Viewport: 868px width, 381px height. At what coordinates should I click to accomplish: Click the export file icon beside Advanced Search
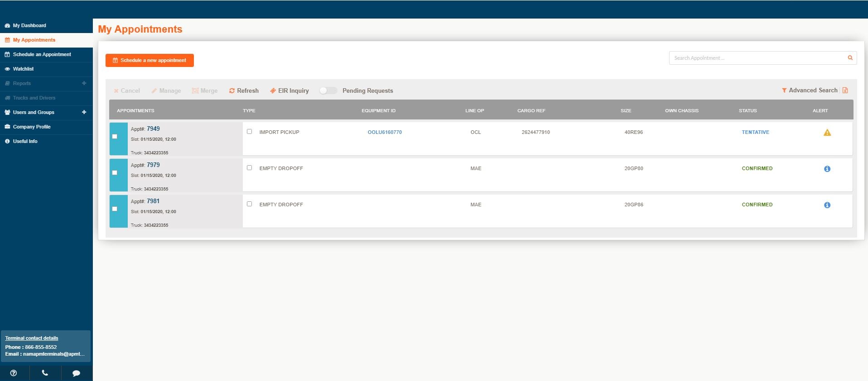pyautogui.click(x=845, y=90)
